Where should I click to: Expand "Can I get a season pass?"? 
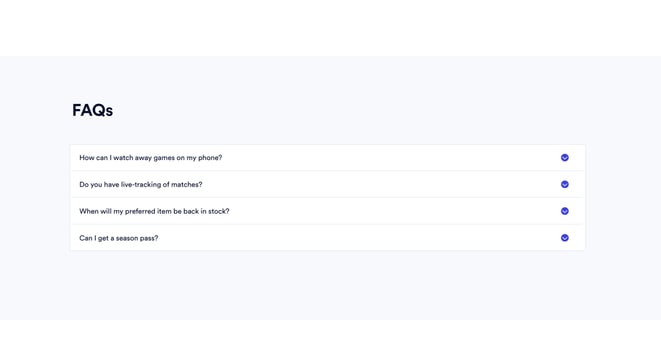(328, 238)
